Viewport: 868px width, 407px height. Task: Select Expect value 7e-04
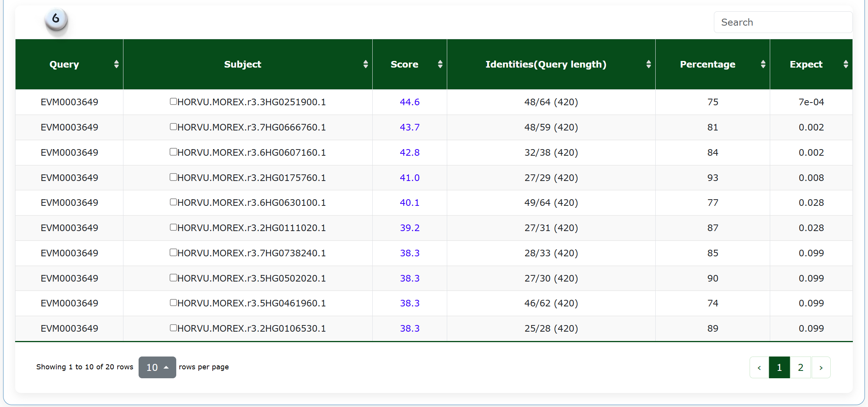click(x=811, y=102)
